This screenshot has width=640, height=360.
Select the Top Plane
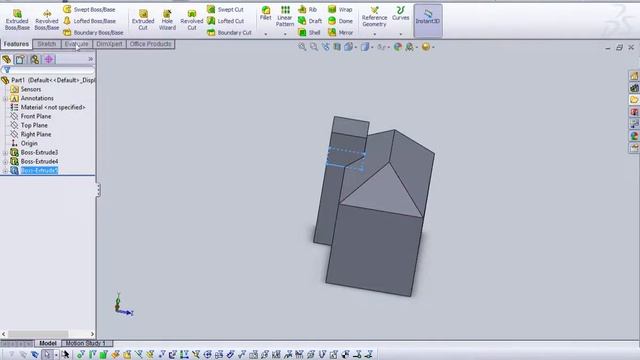pyautogui.click(x=29, y=125)
